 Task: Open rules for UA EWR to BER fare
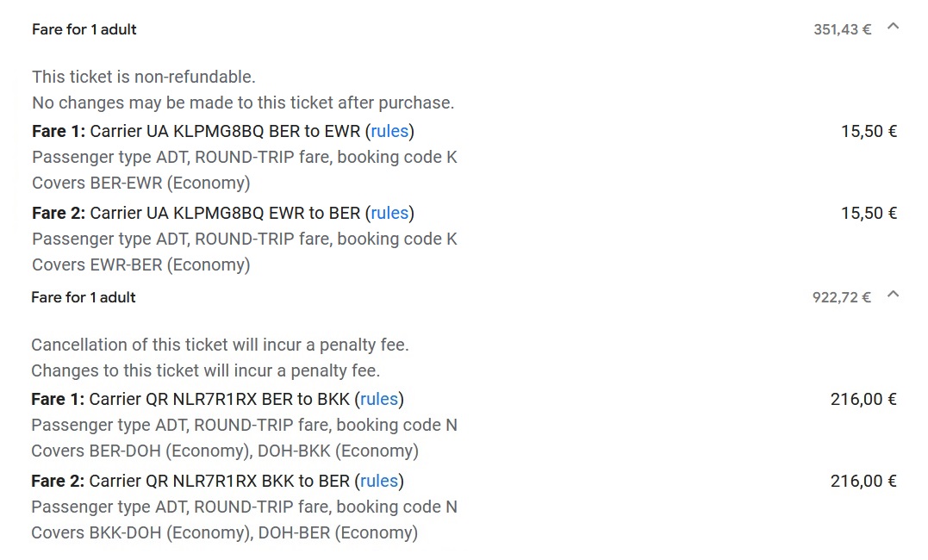pos(389,213)
